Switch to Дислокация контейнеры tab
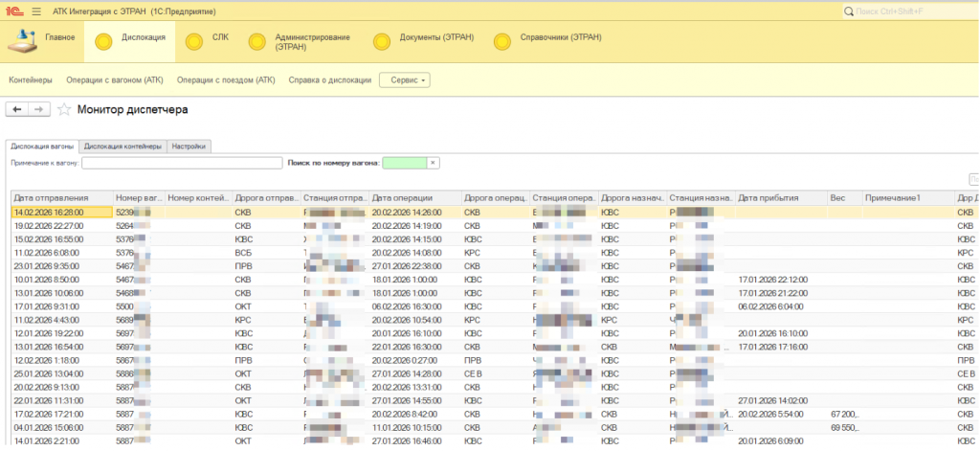 click(123, 147)
